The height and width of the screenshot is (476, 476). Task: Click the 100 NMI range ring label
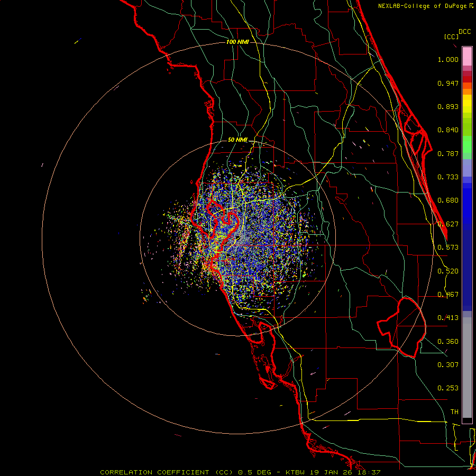[x=237, y=42]
